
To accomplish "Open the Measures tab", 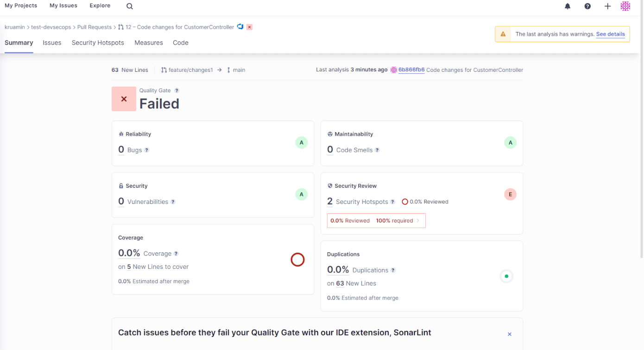I will 149,43.
